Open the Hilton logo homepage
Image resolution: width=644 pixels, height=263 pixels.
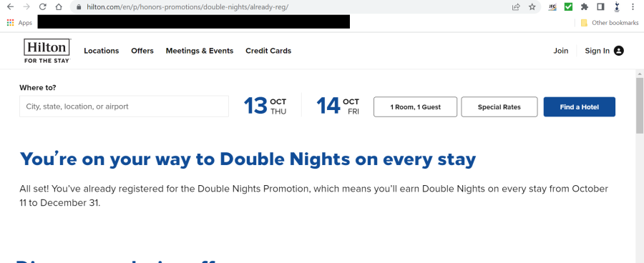47,51
